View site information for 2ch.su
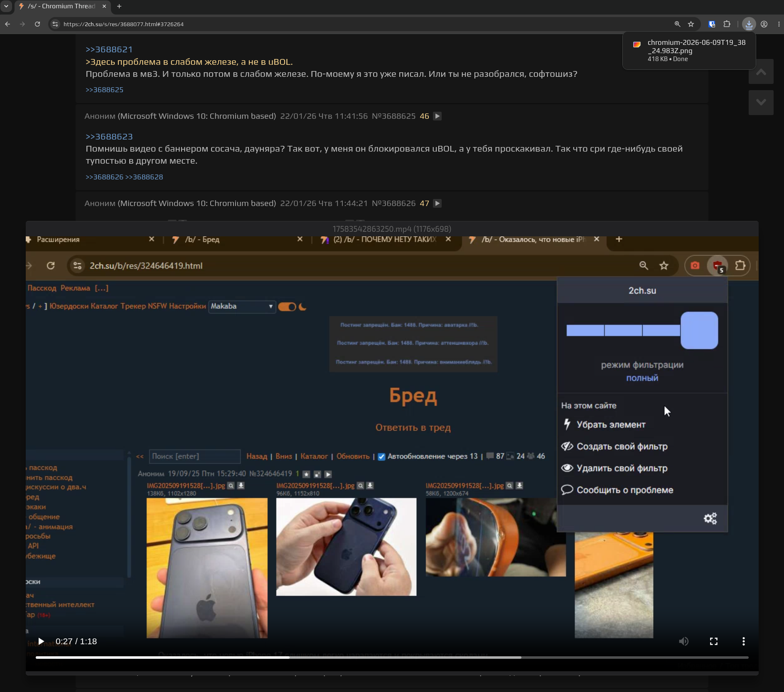 coord(55,24)
